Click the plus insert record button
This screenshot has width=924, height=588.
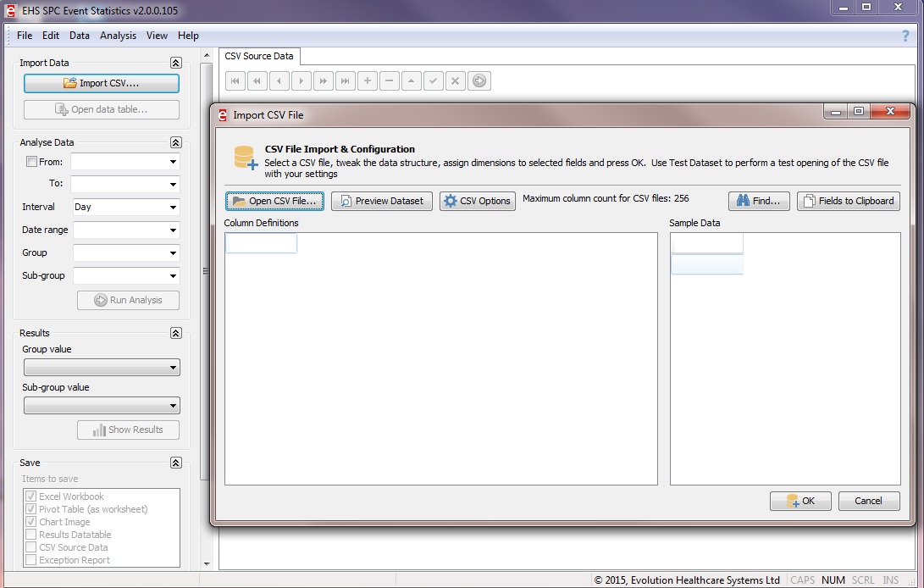(367, 81)
